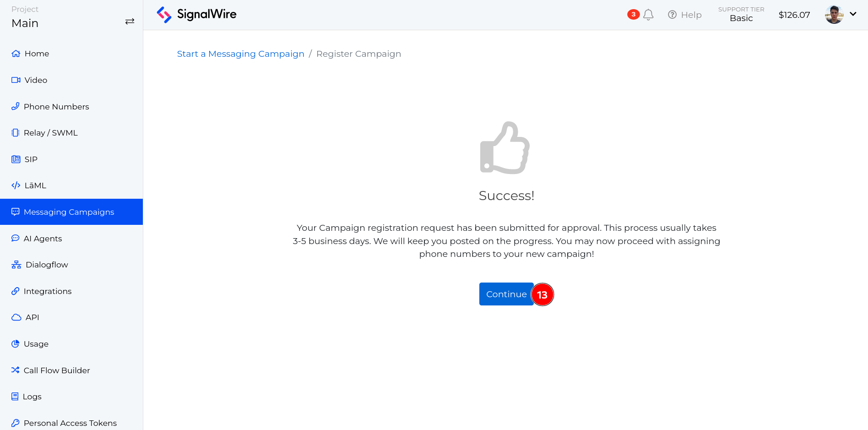The image size is (868, 430).
Task: Expand the user account dropdown arrow
Action: [853, 14]
